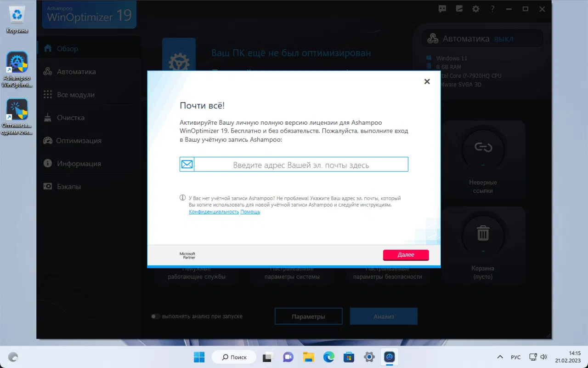Select Обзор in the sidebar
This screenshot has width=588, height=368.
click(89, 48)
